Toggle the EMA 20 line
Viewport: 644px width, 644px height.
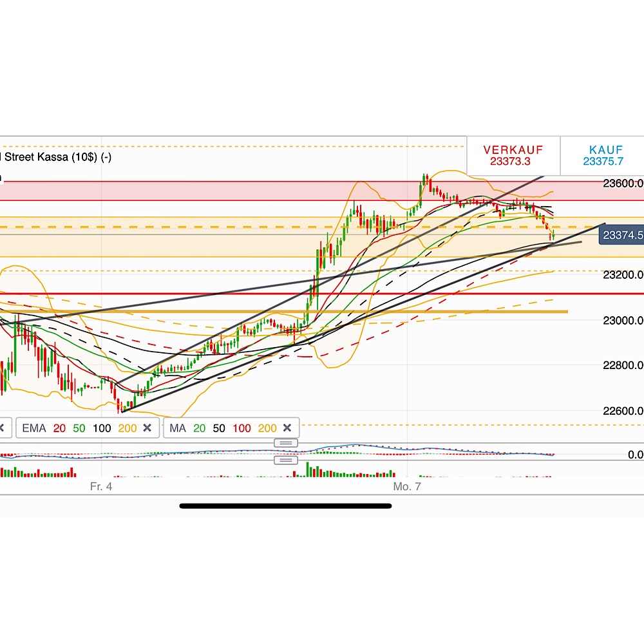pyautogui.click(x=59, y=428)
